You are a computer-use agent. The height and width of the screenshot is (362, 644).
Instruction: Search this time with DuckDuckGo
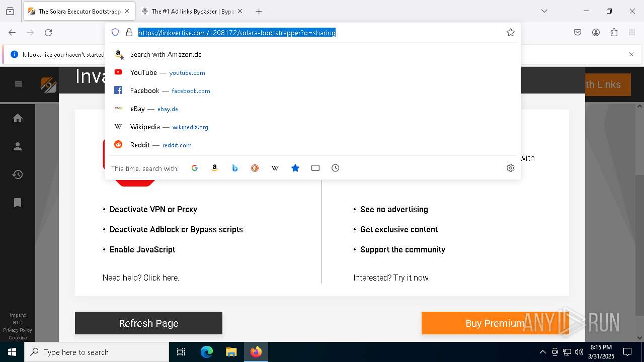click(x=255, y=168)
